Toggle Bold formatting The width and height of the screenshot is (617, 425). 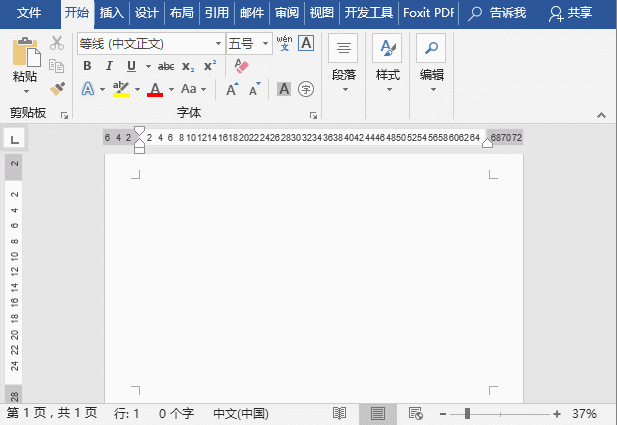click(x=87, y=66)
